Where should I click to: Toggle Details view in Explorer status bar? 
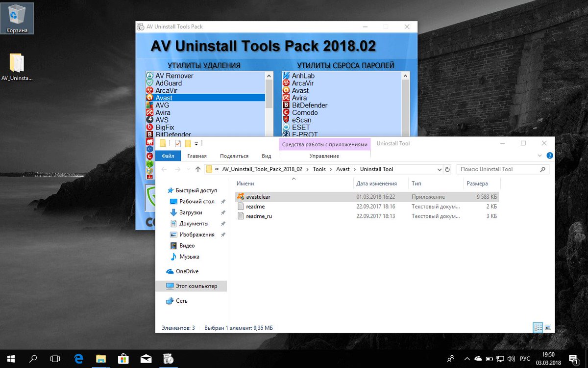click(539, 327)
